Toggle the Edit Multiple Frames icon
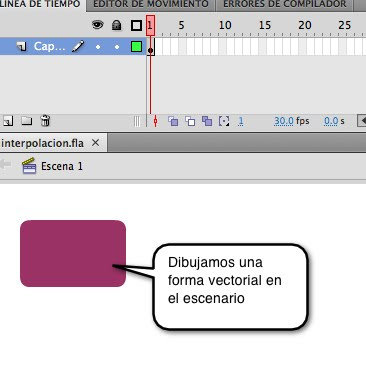 [x=207, y=121]
